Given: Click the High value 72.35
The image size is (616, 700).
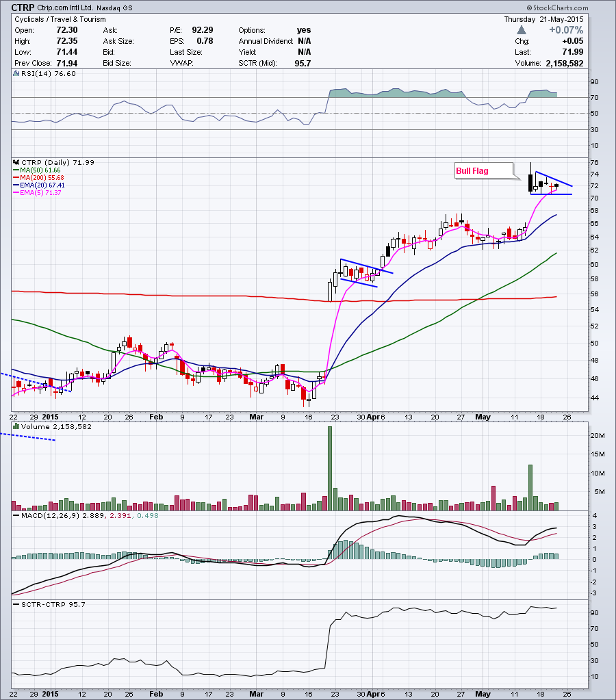Looking at the screenshot, I should coord(67,41).
